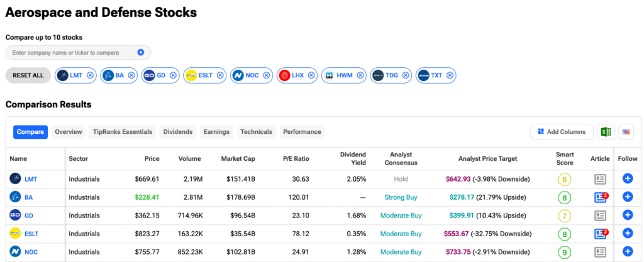Select the Performance tab
The height and width of the screenshot is (262, 644).
(302, 132)
